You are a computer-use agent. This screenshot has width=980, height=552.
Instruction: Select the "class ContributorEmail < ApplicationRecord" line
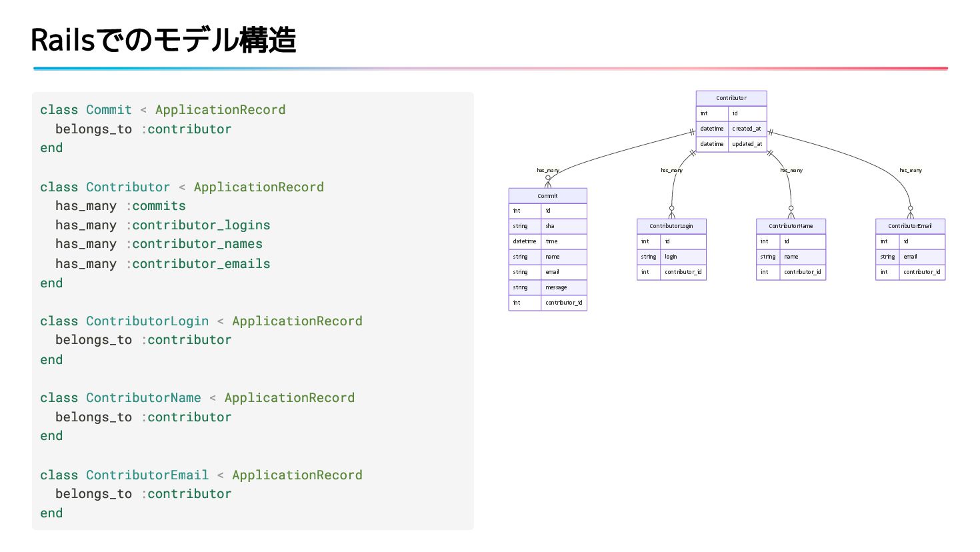click(x=201, y=475)
